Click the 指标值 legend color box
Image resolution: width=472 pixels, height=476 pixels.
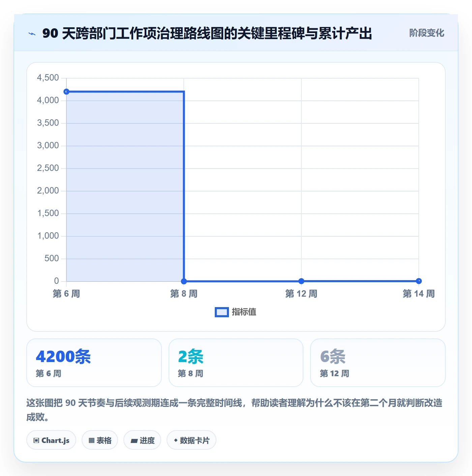click(222, 312)
